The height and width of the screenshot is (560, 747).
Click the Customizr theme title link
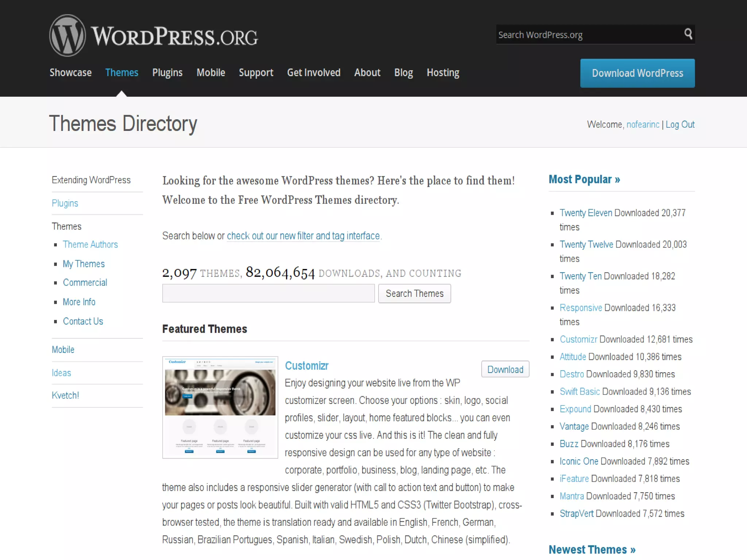[306, 366]
